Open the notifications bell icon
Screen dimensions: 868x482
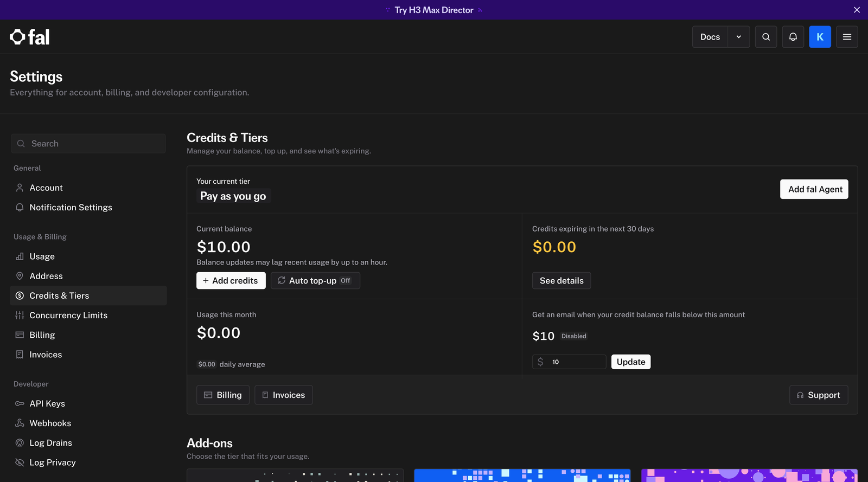[x=793, y=37]
